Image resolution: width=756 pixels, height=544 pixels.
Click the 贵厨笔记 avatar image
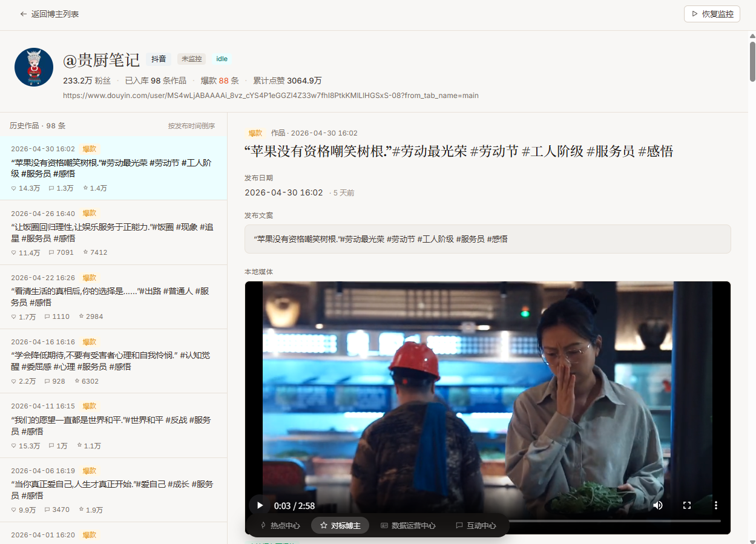coord(34,67)
